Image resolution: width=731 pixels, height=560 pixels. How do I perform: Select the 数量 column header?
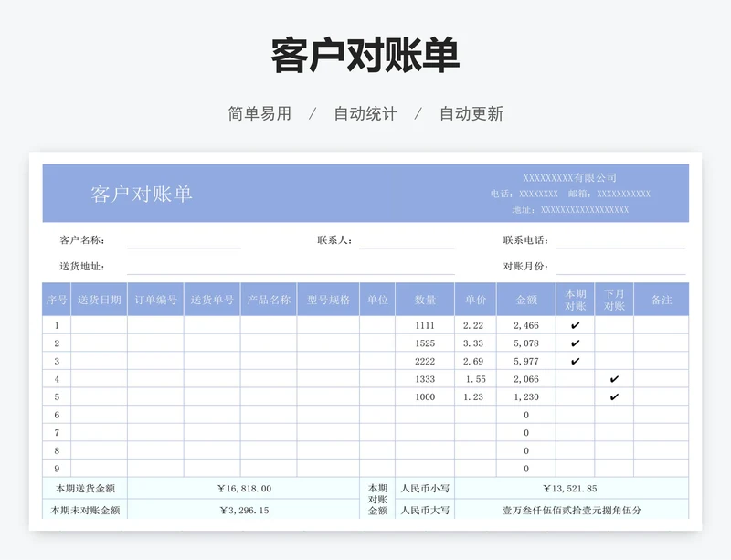click(425, 300)
